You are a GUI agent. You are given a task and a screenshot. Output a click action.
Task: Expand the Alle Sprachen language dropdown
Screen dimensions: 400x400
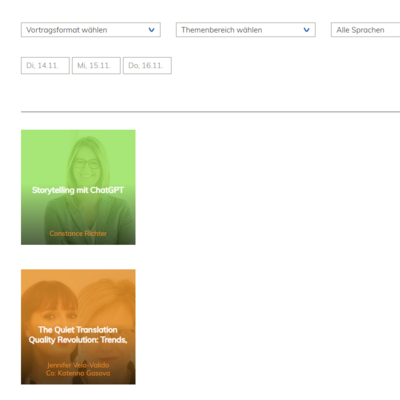pos(366,30)
